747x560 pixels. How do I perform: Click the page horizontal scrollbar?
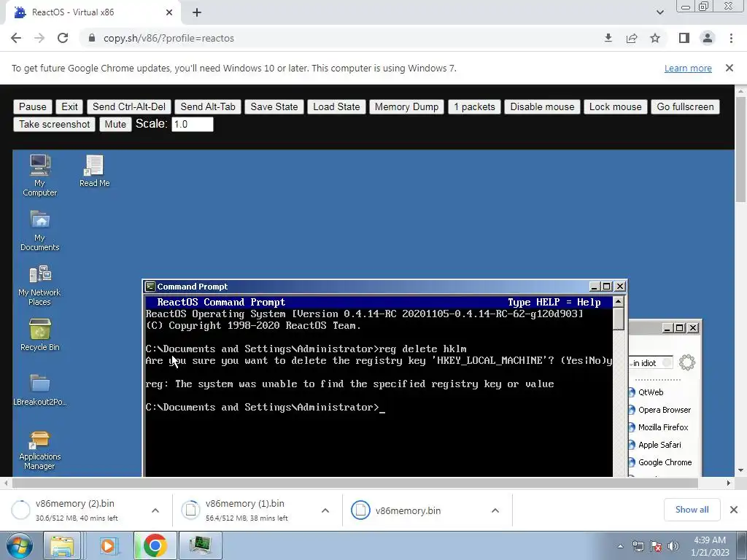click(x=355, y=483)
